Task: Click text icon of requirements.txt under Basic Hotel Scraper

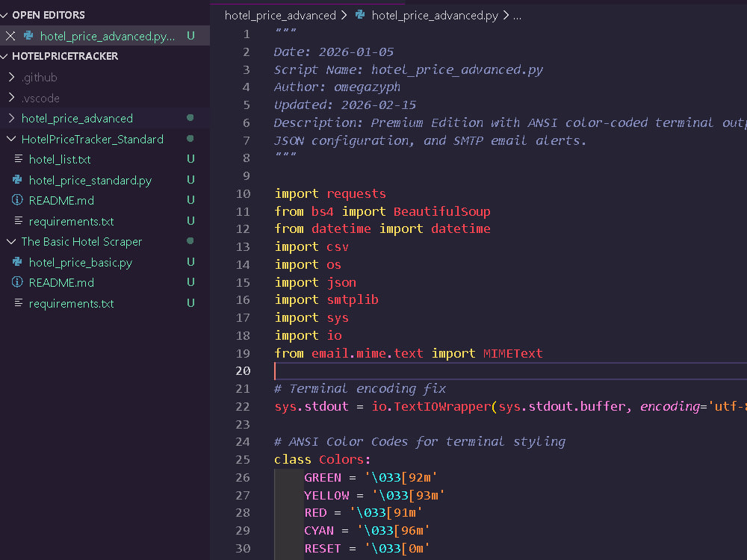Action: pyautogui.click(x=18, y=303)
